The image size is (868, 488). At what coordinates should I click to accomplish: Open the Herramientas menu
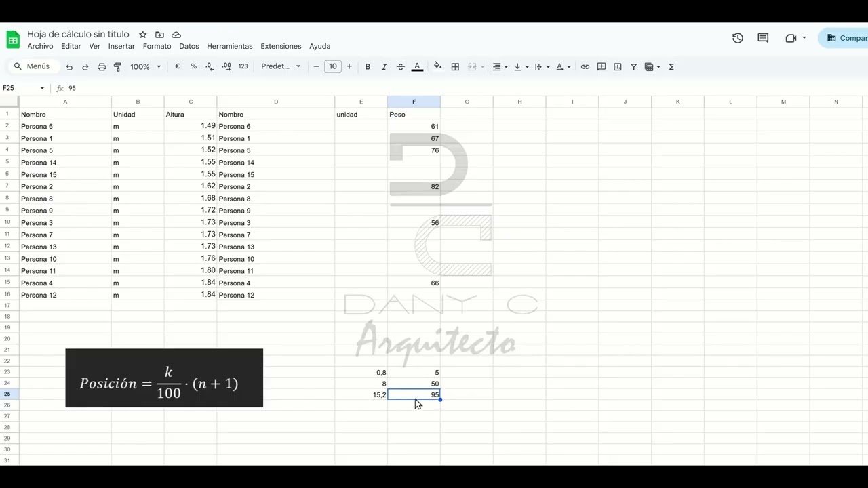(x=230, y=46)
